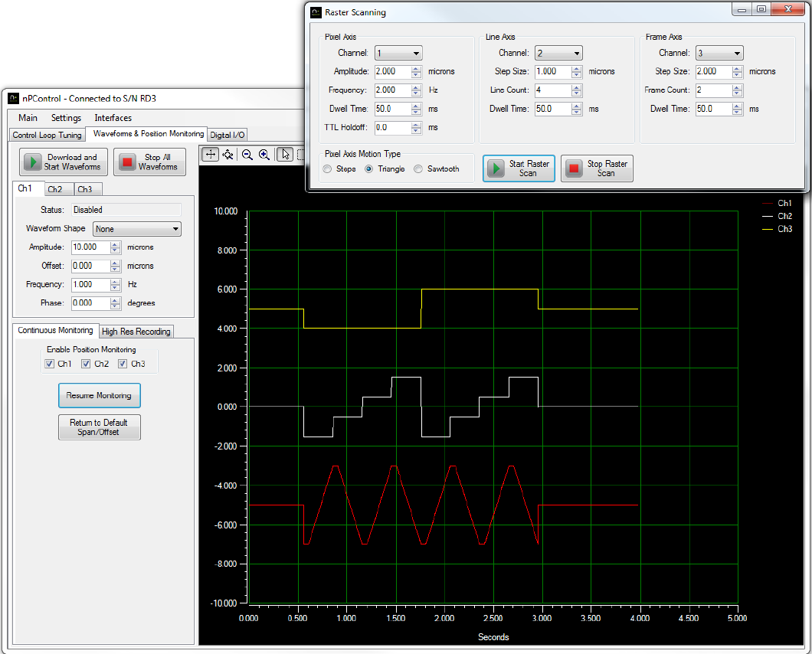Select the pan tool in chart toolbar

[x=210, y=155]
